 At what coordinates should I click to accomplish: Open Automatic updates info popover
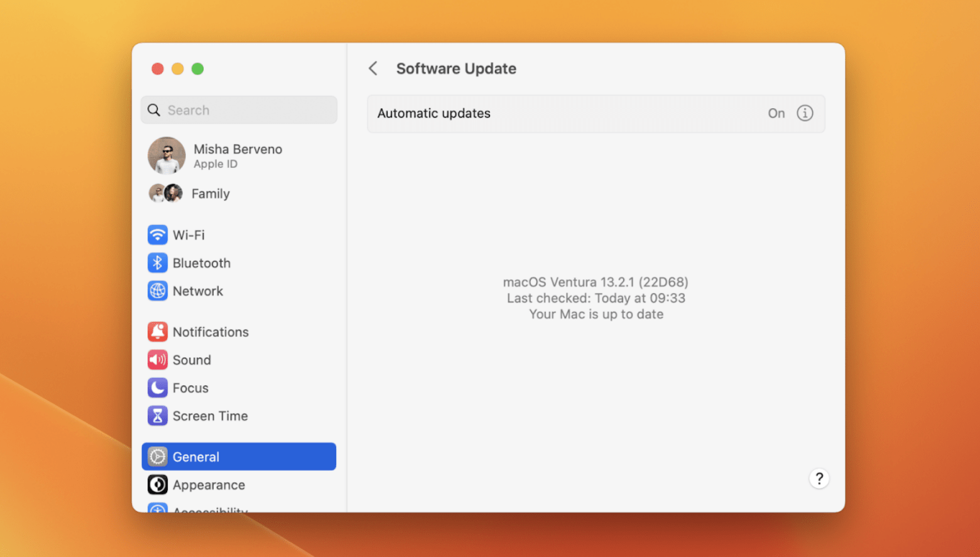tap(805, 113)
